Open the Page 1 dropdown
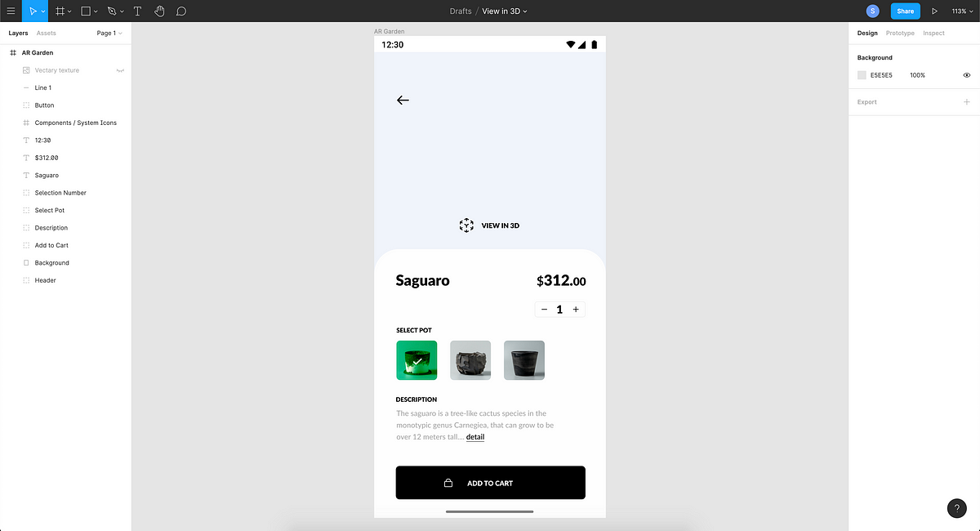Screen dimensions: 980x531 tap(109, 33)
